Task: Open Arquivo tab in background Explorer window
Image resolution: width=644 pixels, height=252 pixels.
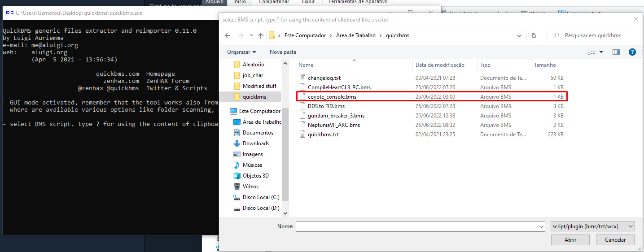Action: click(214, 2)
